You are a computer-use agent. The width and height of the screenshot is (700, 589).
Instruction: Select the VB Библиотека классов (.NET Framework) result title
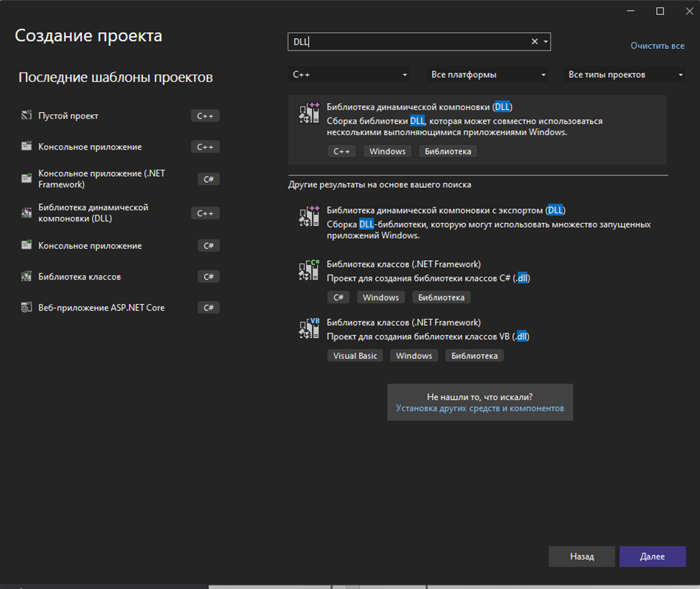pos(404,322)
